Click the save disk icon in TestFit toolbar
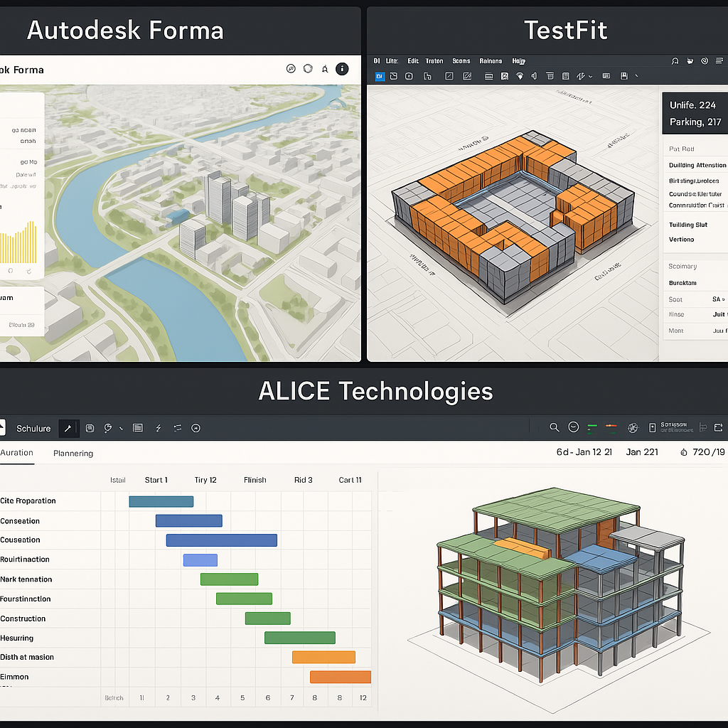 tap(623, 76)
